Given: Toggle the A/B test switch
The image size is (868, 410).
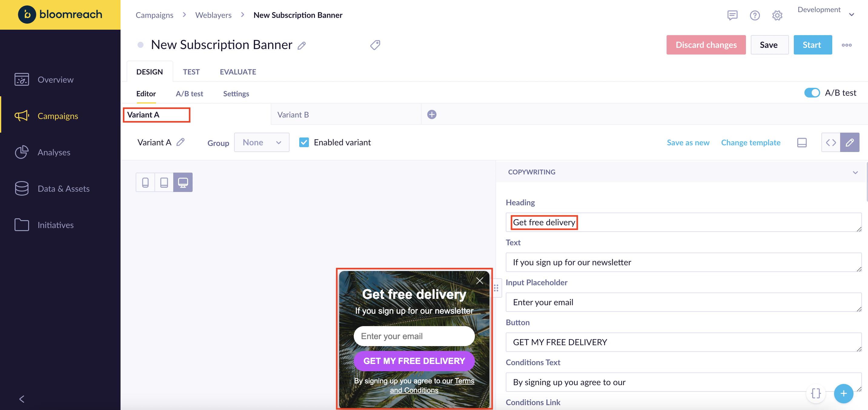Looking at the screenshot, I should pos(812,93).
